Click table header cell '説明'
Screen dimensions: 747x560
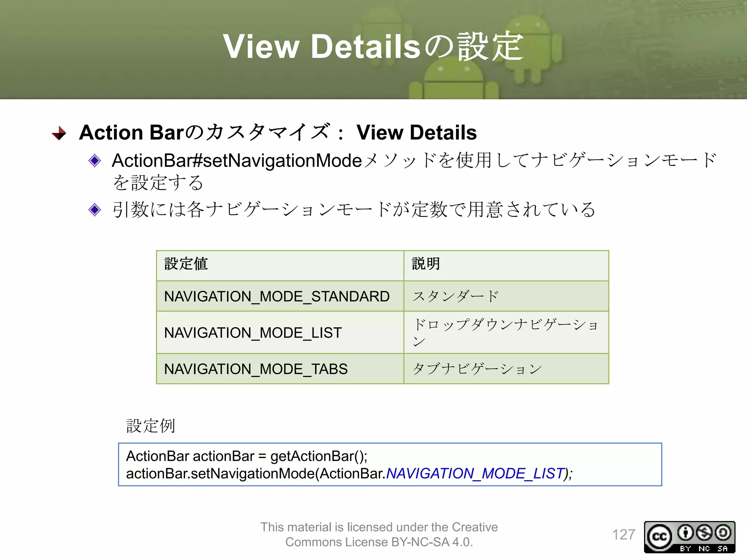click(506, 265)
